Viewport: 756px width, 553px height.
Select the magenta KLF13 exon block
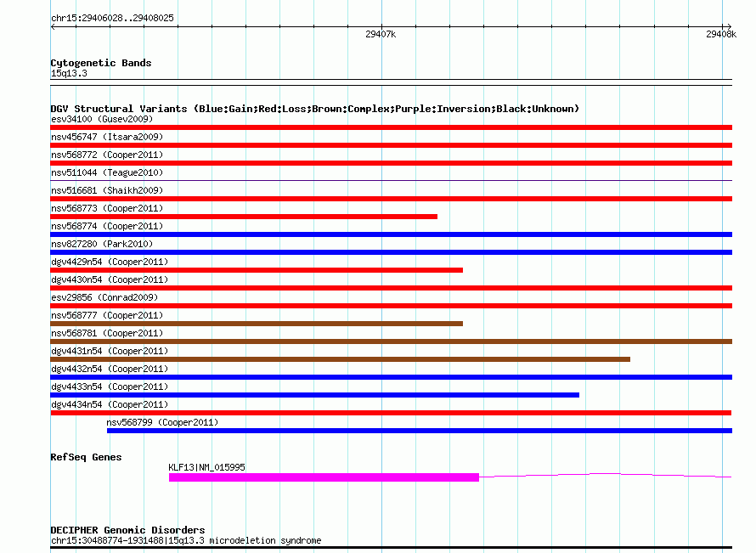click(324, 477)
